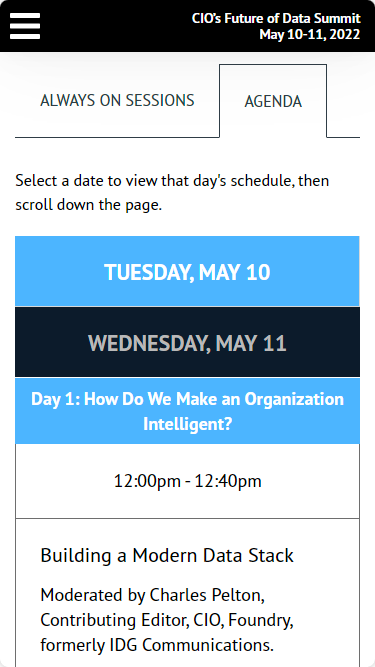Click the black top header bar
Viewport: 375px width, 667px height.
(188, 26)
